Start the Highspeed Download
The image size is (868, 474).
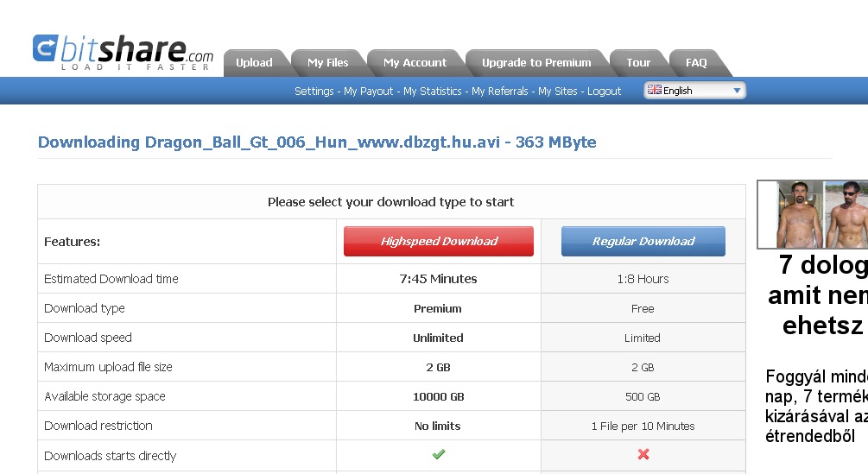click(x=439, y=241)
